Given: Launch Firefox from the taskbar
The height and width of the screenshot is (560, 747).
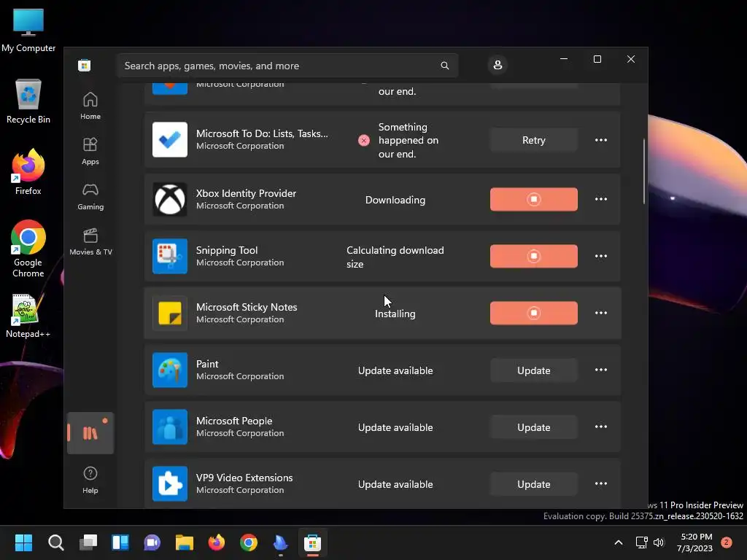Looking at the screenshot, I should 216,542.
